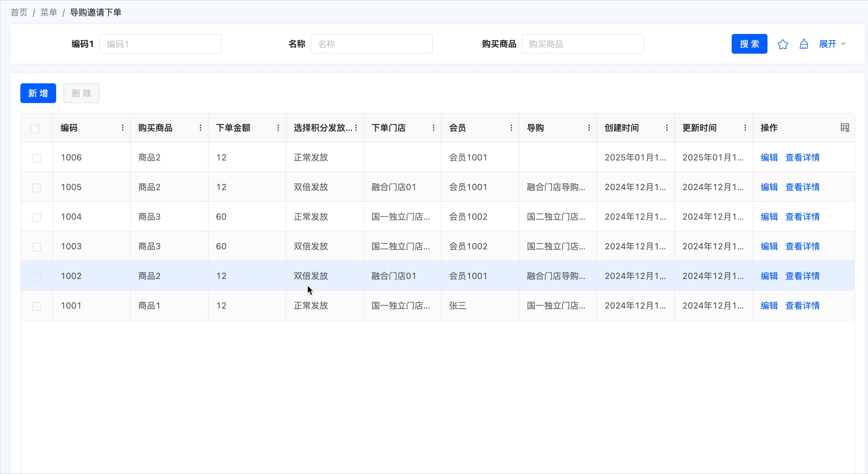
Task: Check the checkbox for row 1006
Action: [36, 158]
